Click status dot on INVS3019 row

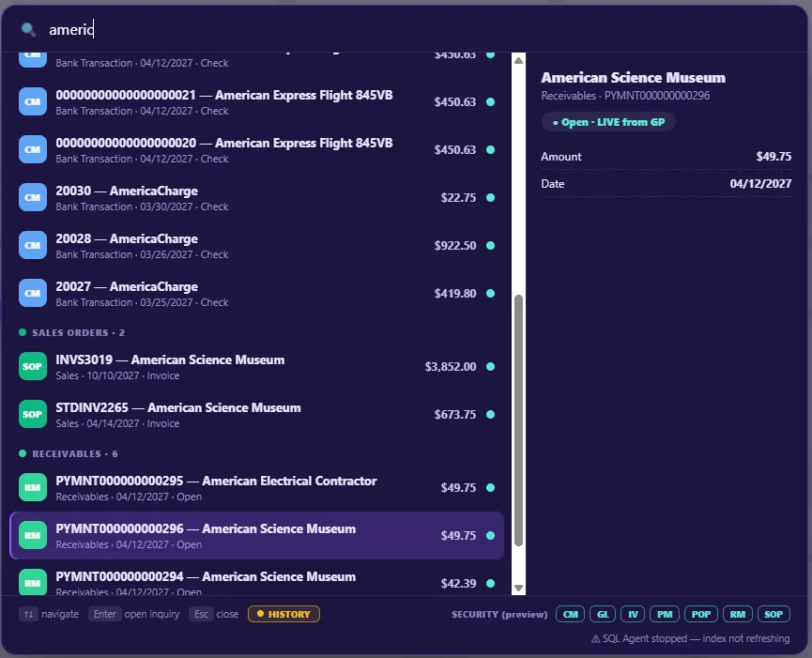pos(490,366)
